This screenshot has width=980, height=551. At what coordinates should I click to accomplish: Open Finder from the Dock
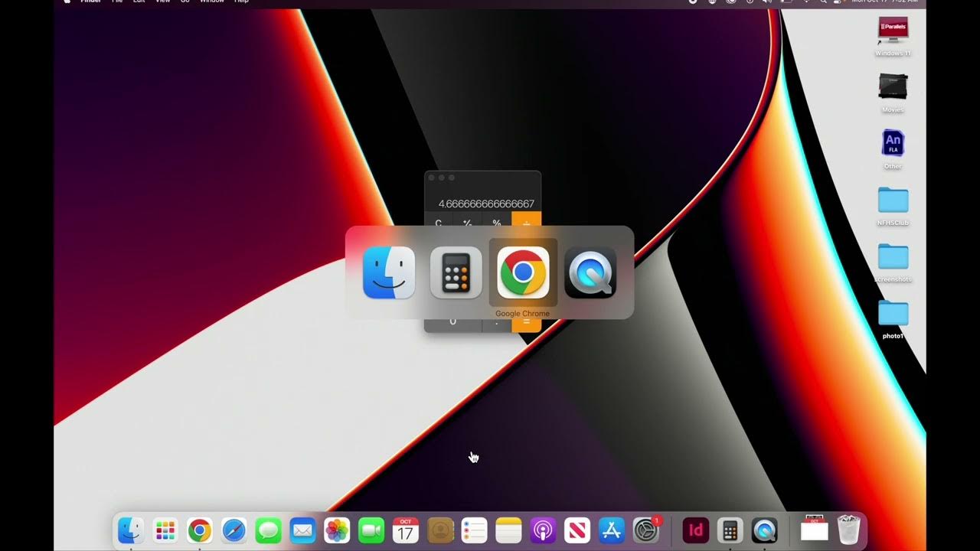click(131, 530)
